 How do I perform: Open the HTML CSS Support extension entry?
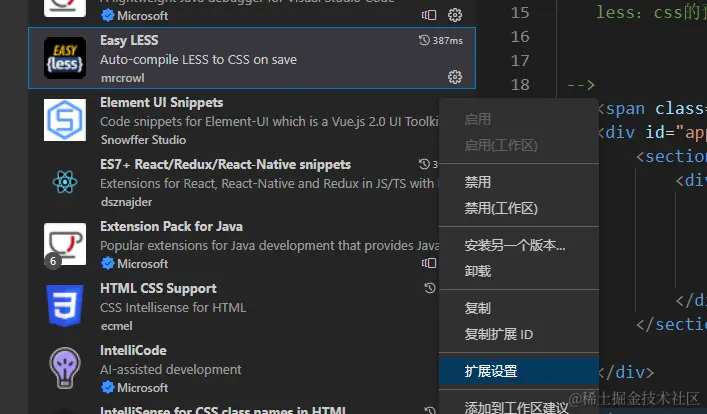pyautogui.click(x=233, y=306)
